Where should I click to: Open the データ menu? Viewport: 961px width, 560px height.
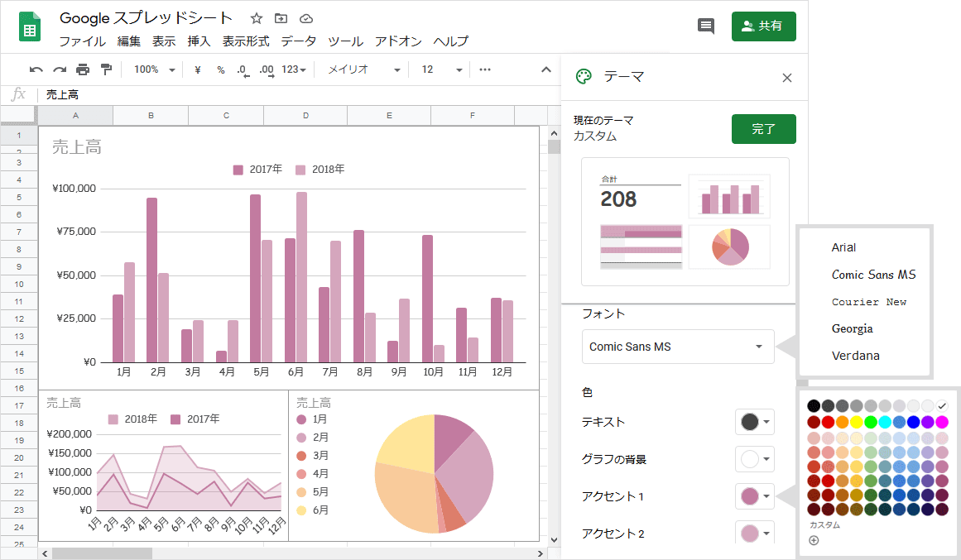coord(298,41)
